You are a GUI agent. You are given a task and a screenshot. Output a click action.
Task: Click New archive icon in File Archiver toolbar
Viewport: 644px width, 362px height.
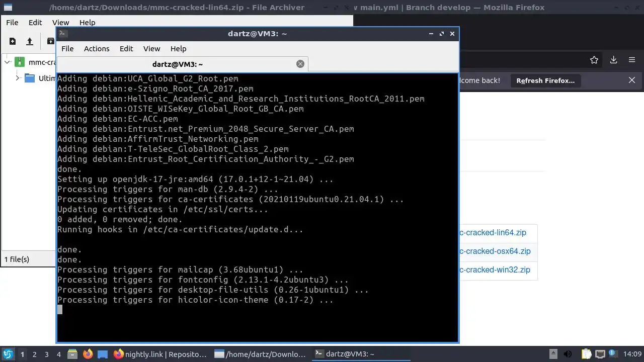(13, 41)
